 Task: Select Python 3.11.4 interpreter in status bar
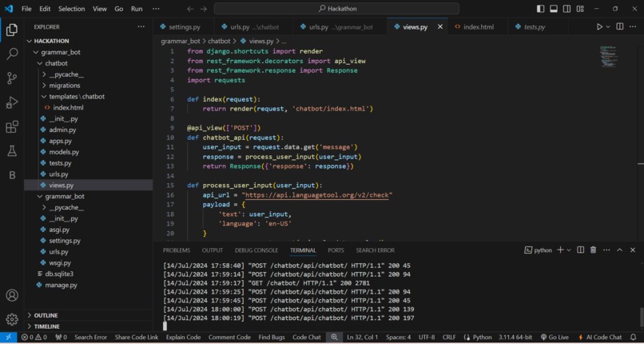[x=515, y=337]
